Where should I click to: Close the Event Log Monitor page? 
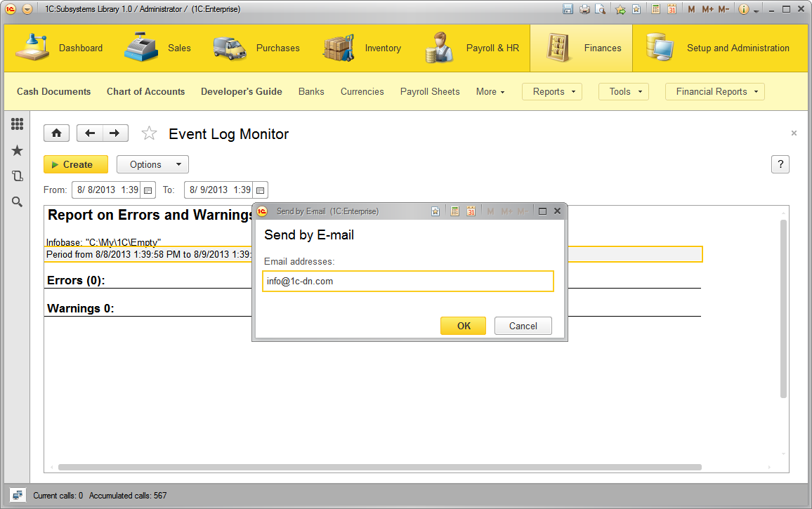pyautogui.click(x=794, y=133)
